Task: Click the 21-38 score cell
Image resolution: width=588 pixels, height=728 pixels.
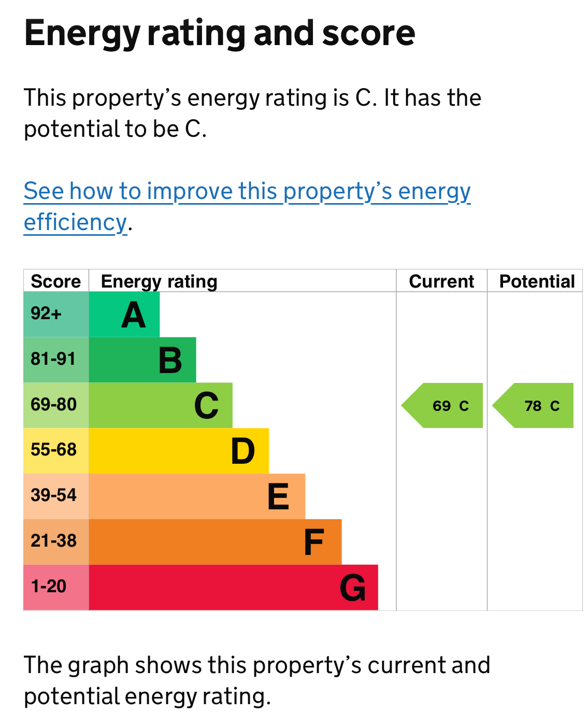Action: 56,542
